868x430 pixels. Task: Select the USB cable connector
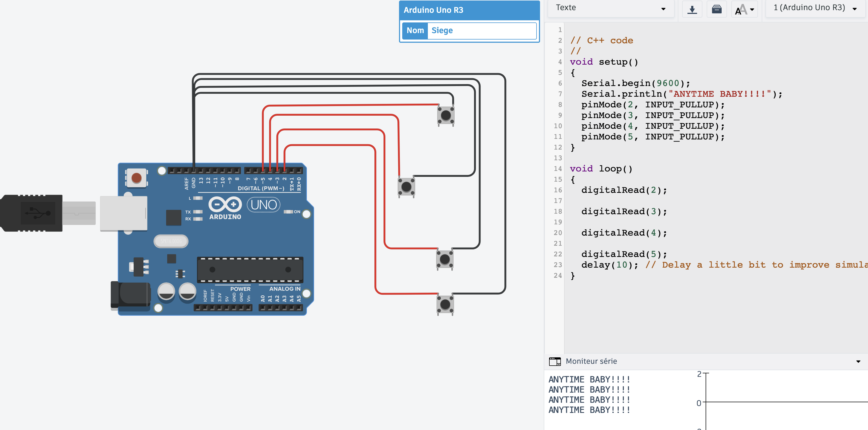click(x=47, y=213)
